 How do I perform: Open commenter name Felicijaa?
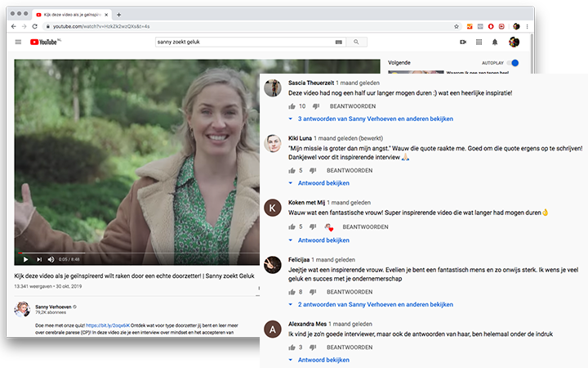pos(299,259)
